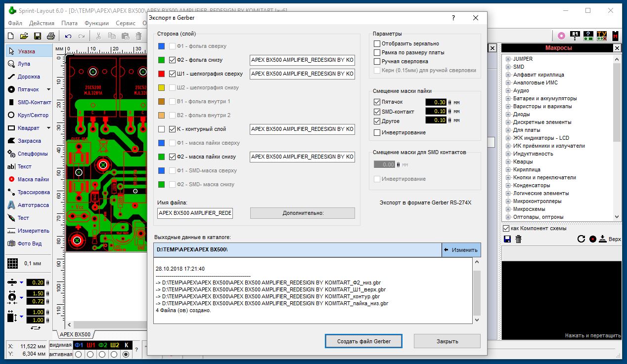Choose the Квадрат rectangle tool
627x364 pixels.
[x=25, y=128]
